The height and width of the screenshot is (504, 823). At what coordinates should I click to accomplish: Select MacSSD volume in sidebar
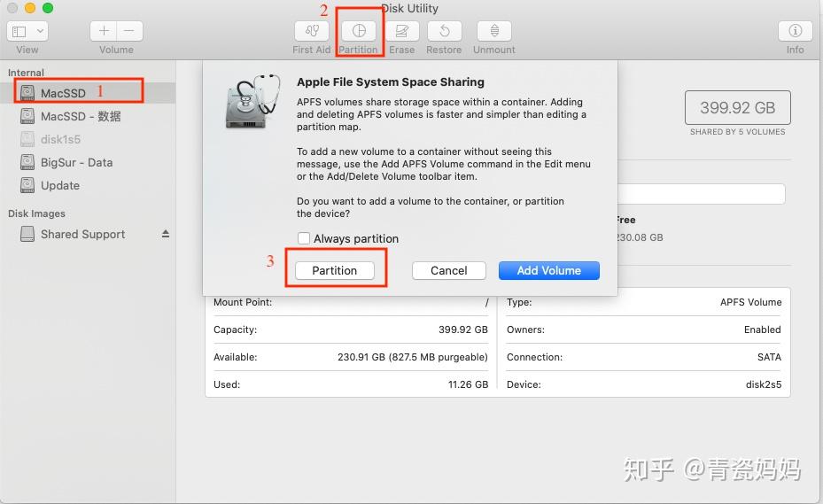point(89,93)
